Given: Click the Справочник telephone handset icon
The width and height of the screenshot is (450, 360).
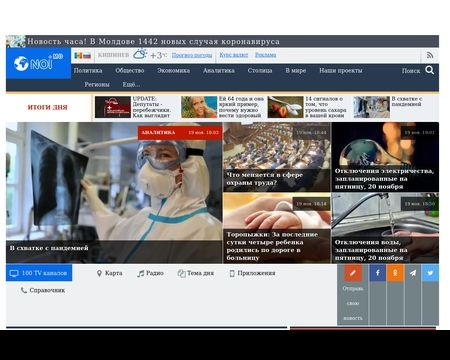Looking at the screenshot, I should click(x=24, y=290).
